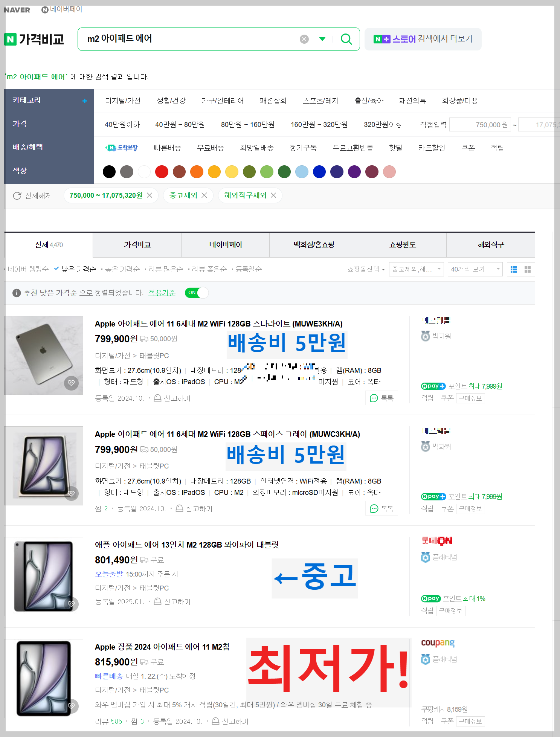Switch to the 전체 4,470 tab

pyautogui.click(x=49, y=245)
